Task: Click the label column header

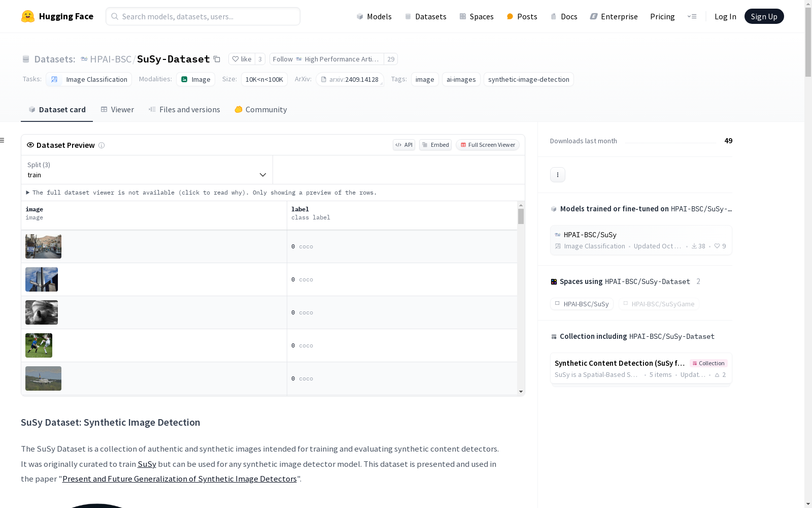Action: [402, 215]
